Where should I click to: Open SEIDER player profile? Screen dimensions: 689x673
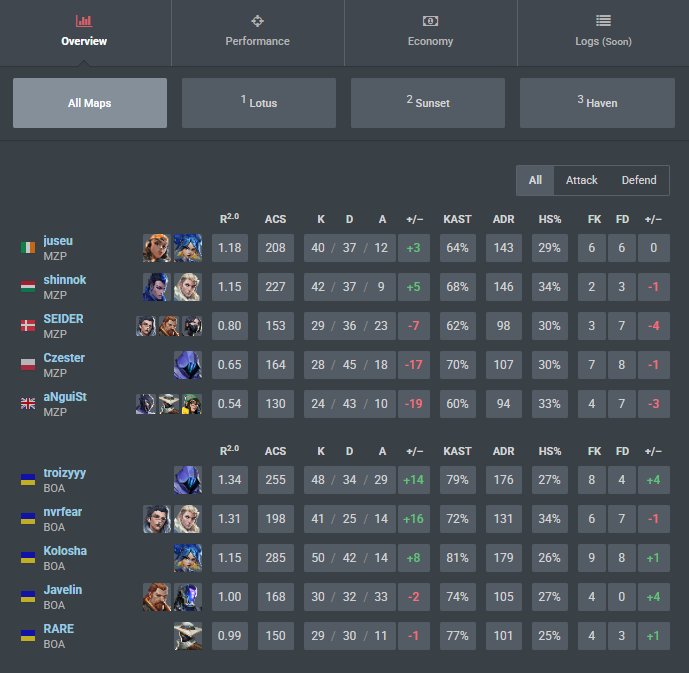tap(63, 319)
